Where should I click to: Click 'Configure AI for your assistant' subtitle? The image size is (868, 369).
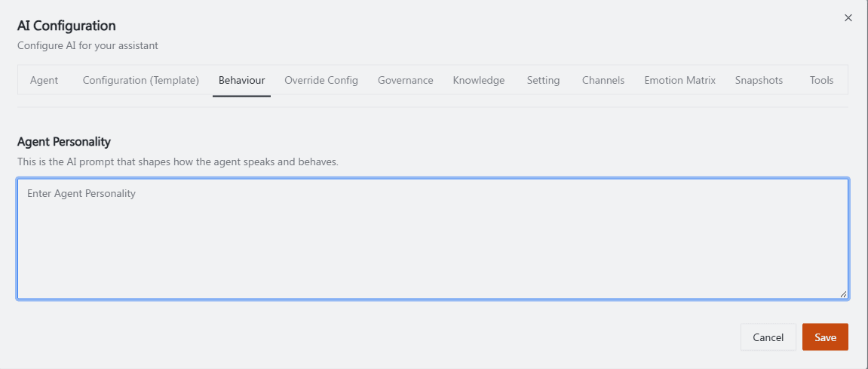(87, 45)
